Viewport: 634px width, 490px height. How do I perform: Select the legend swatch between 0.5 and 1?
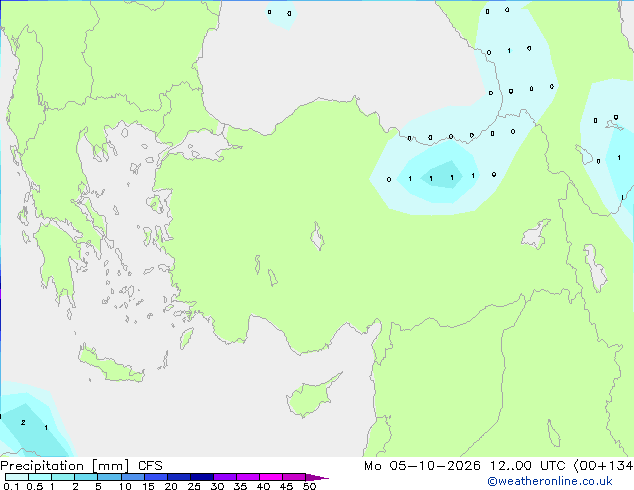(x=40, y=477)
